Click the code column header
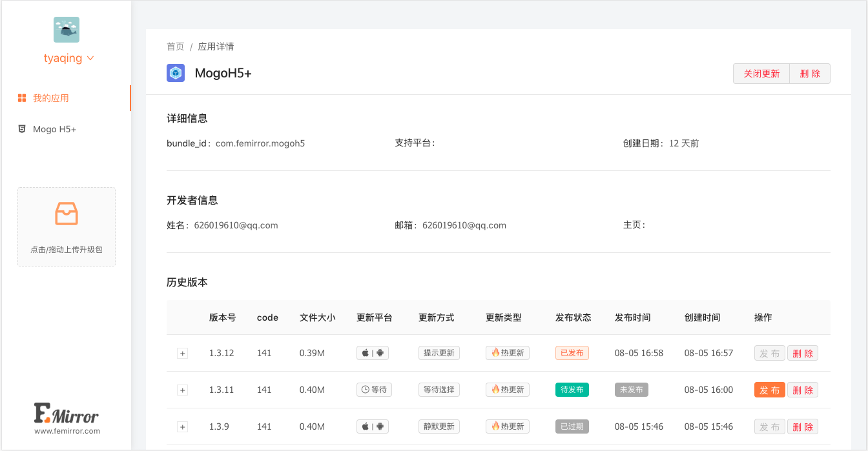Viewport: 868px width, 451px height. coord(267,317)
